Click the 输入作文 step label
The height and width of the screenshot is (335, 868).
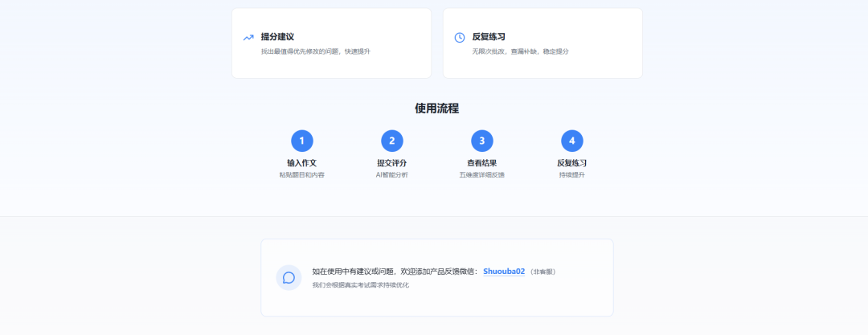click(302, 163)
